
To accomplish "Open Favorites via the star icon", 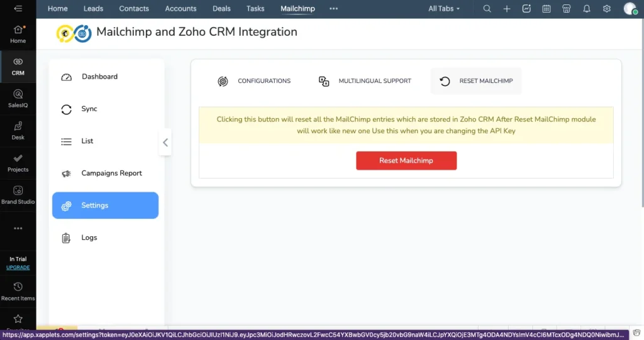I will [x=18, y=319].
